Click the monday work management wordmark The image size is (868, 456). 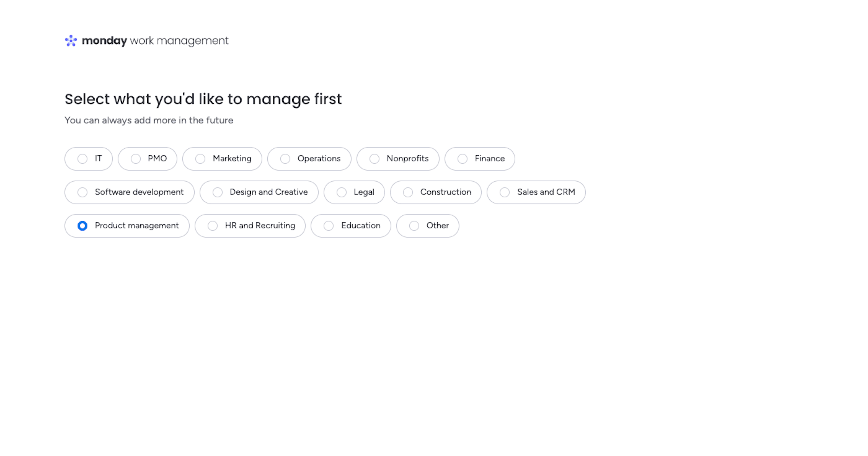tap(155, 40)
